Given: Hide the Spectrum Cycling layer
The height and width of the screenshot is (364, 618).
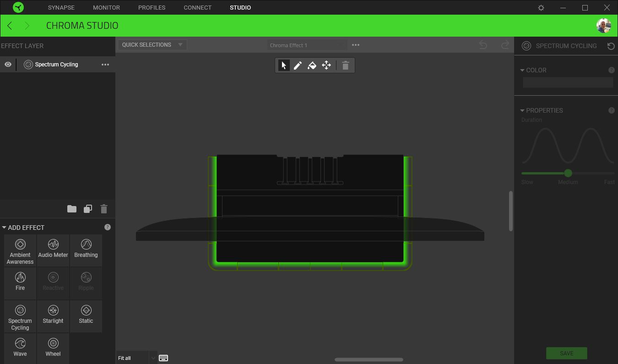Looking at the screenshot, I should coord(8,65).
